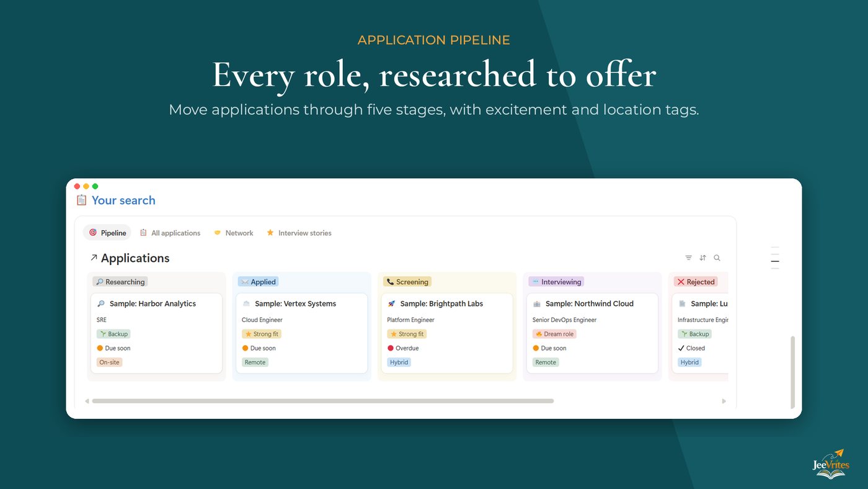868x489 pixels.
Task: Click the cloud icon on Vertex Systems card
Action: click(246, 304)
